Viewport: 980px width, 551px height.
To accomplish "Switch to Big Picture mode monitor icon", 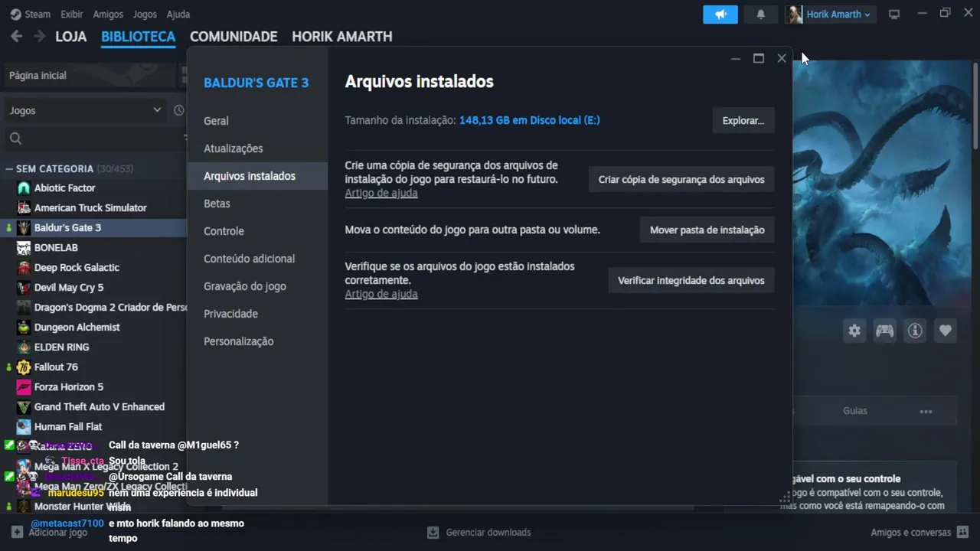I will pos(893,14).
